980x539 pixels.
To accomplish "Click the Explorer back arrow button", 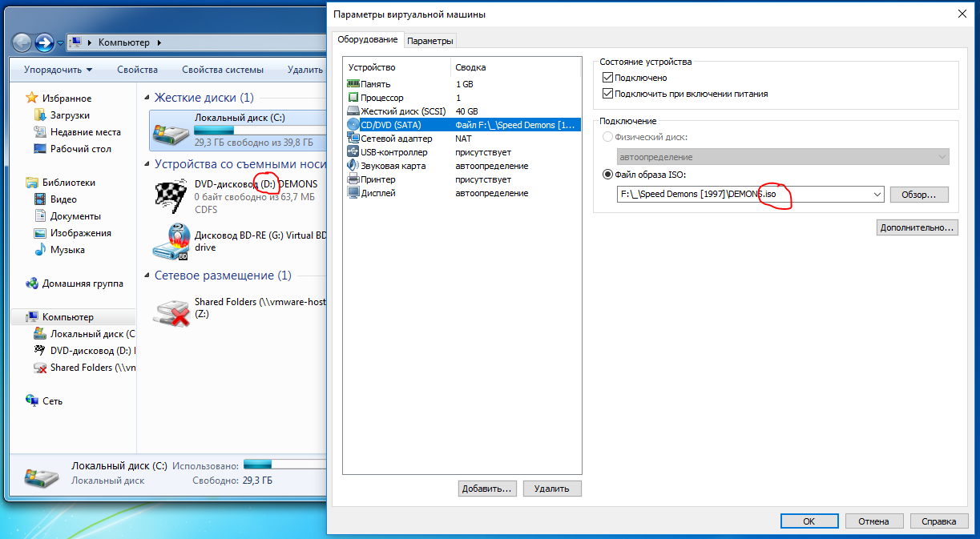I will tap(22, 42).
